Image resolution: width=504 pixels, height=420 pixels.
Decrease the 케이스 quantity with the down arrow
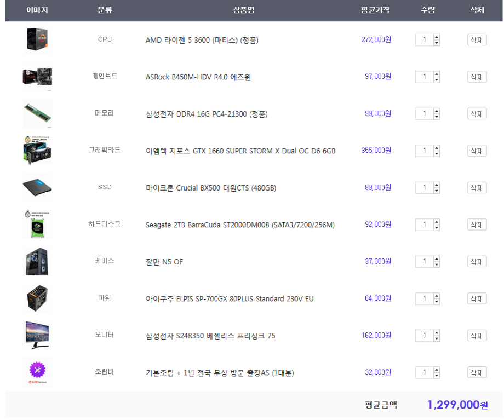(x=437, y=264)
